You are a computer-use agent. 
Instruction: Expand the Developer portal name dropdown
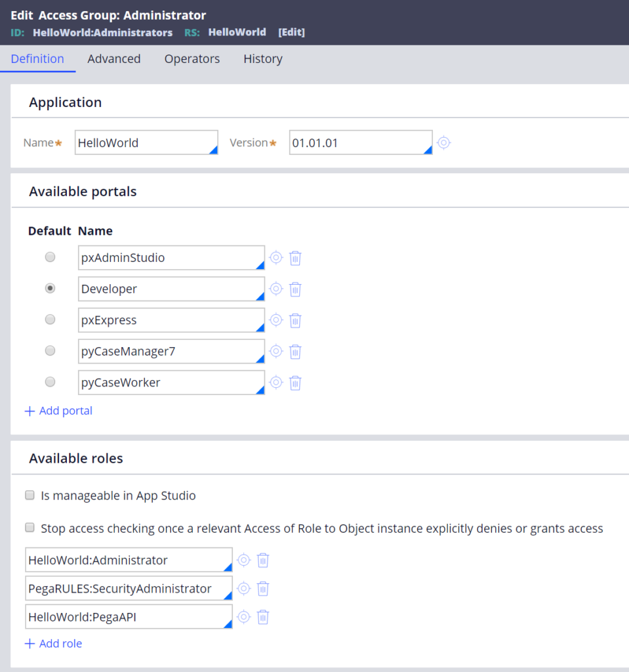tap(260, 296)
